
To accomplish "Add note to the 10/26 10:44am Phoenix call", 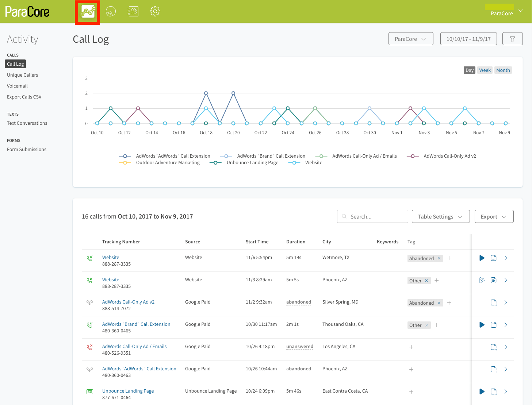I will [494, 369].
